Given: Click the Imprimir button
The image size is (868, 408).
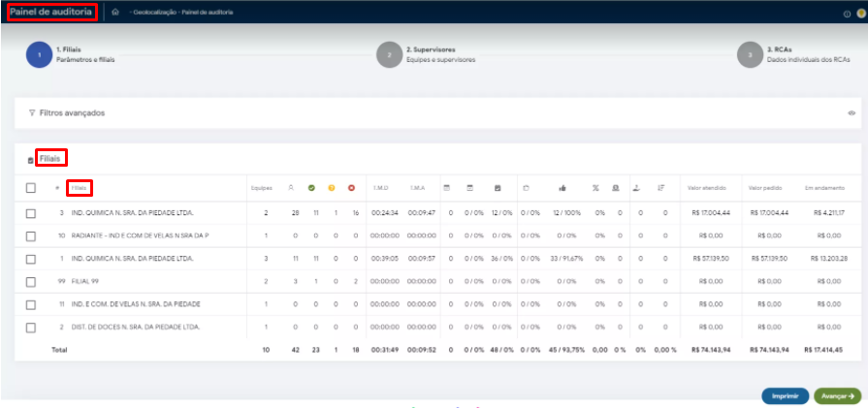Looking at the screenshot, I should click(x=785, y=395).
